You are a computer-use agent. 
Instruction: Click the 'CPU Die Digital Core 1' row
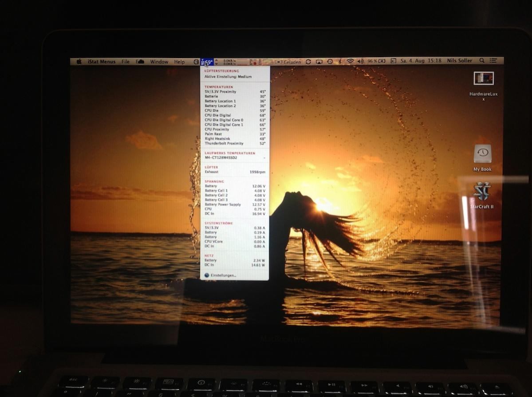click(x=234, y=125)
